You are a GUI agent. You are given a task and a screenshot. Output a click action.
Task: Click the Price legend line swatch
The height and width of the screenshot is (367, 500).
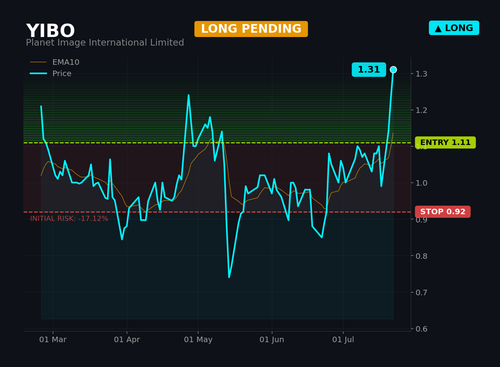(x=38, y=73)
